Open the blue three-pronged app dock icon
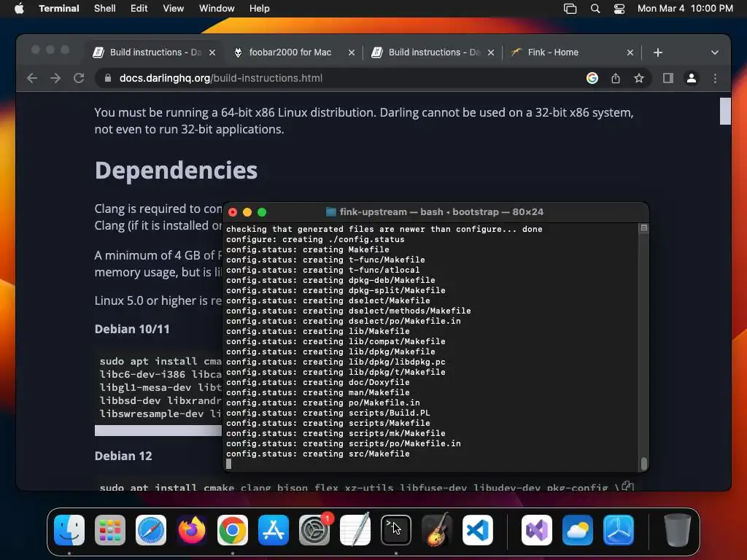 [x=619, y=529]
